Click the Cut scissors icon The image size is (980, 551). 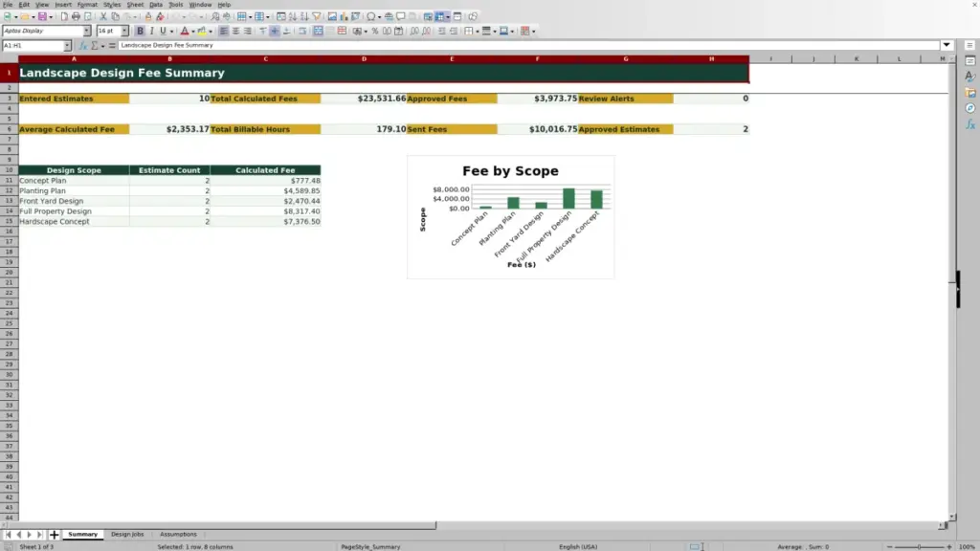point(103,16)
